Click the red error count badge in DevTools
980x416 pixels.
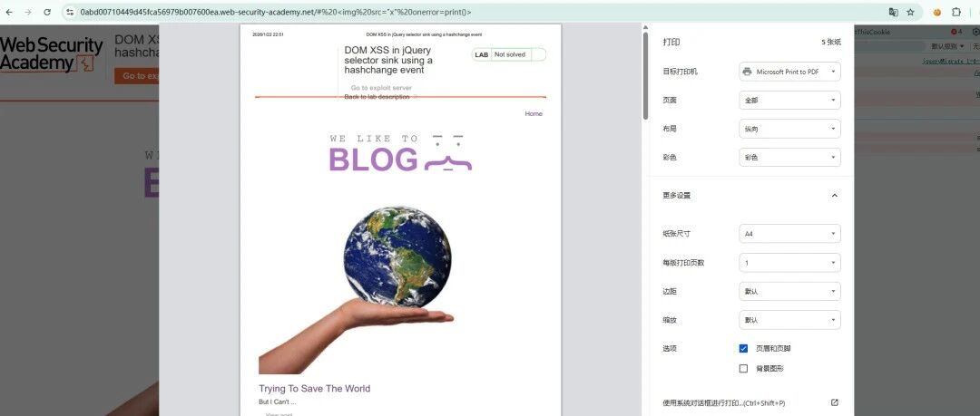[x=956, y=32]
